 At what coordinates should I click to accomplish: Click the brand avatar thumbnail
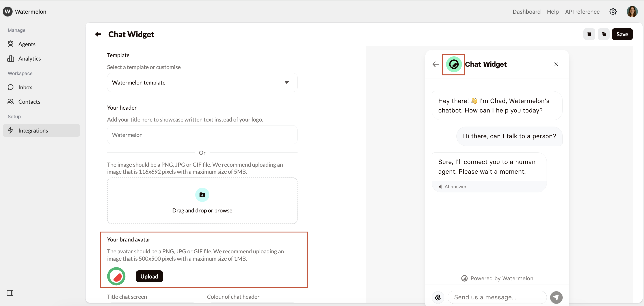coord(116,276)
